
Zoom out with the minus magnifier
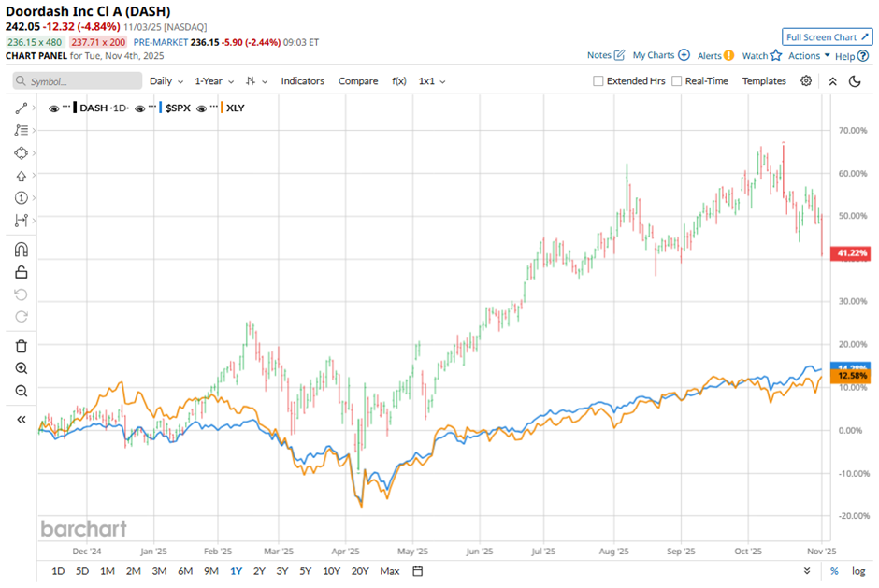click(22, 391)
